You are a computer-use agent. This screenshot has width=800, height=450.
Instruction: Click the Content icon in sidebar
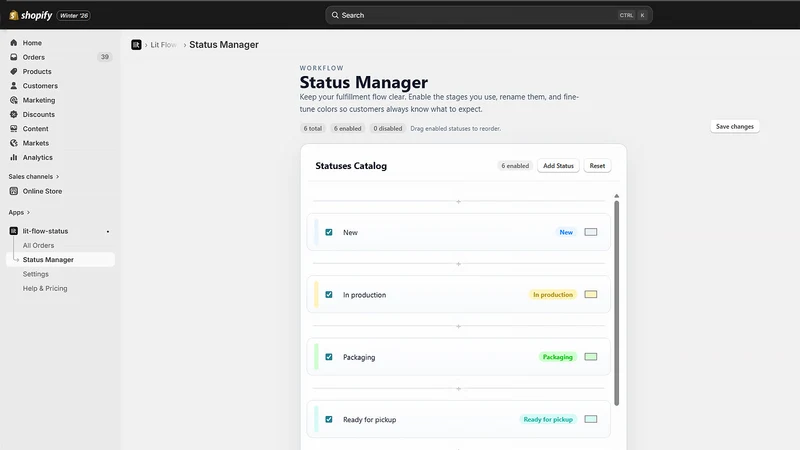pyautogui.click(x=14, y=129)
